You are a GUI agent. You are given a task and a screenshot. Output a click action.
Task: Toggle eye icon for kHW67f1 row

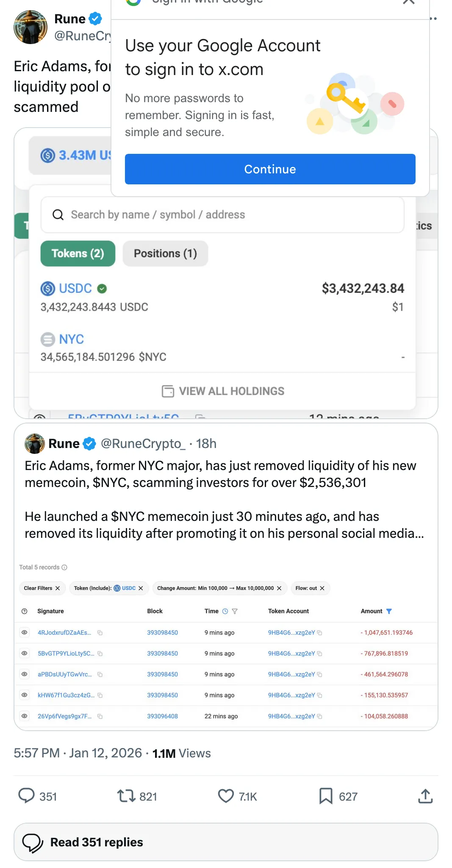tap(25, 695)
